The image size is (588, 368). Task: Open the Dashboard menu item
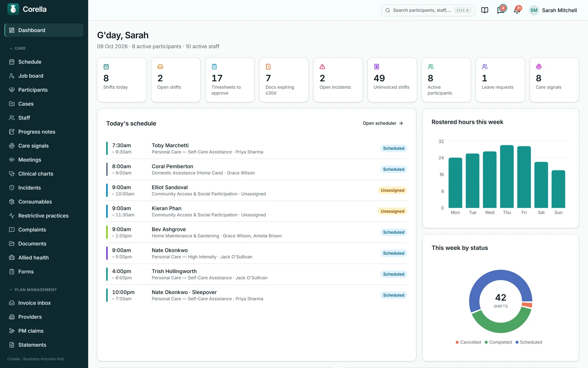click(x=44, y=30)
